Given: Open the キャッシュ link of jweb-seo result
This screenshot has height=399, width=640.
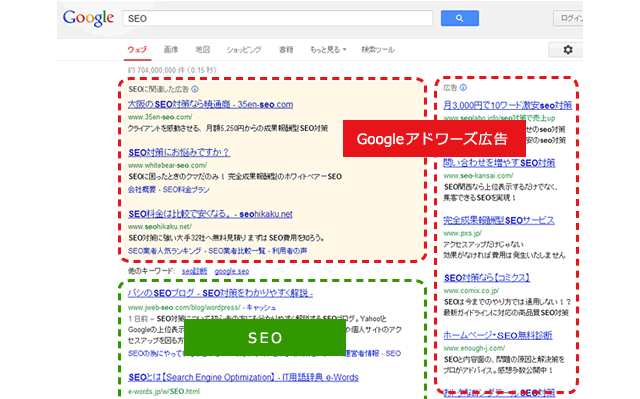Looking at the screenshot, I should (261, 307).
